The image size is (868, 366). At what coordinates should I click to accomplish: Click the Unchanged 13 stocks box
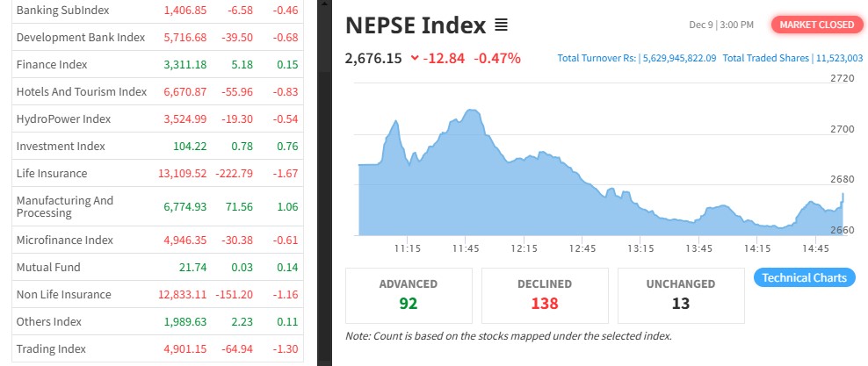pyautogui.click(x=681, y=295)
